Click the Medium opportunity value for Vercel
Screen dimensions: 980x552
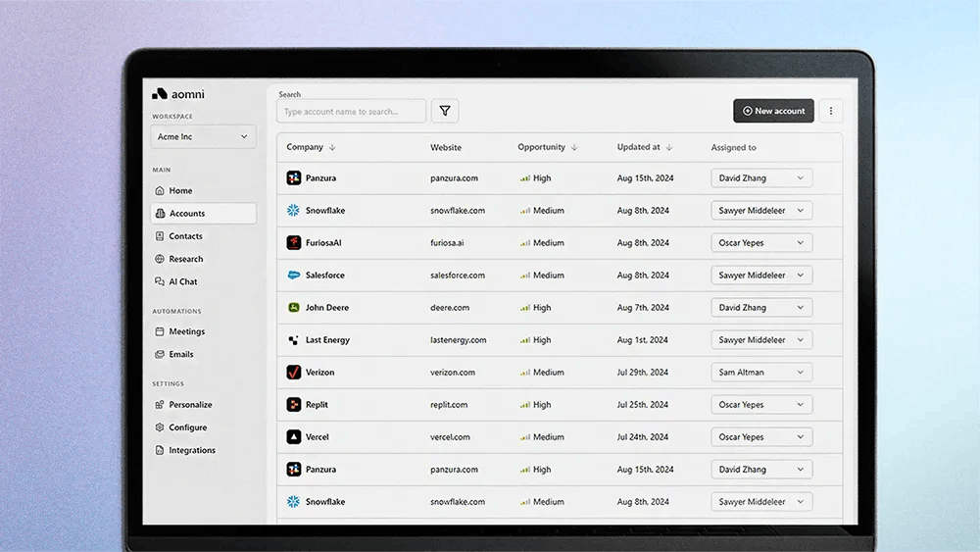coord(549,437)
